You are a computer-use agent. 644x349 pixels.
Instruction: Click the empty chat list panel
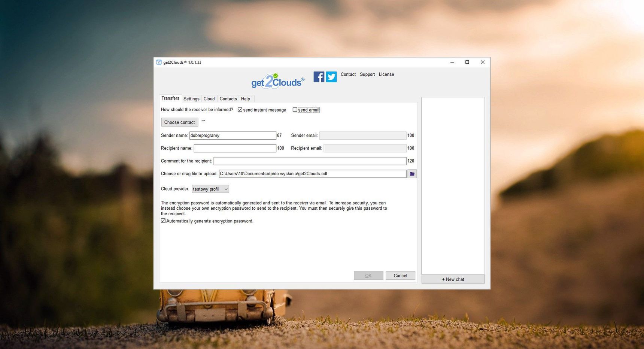pos(453,185)
